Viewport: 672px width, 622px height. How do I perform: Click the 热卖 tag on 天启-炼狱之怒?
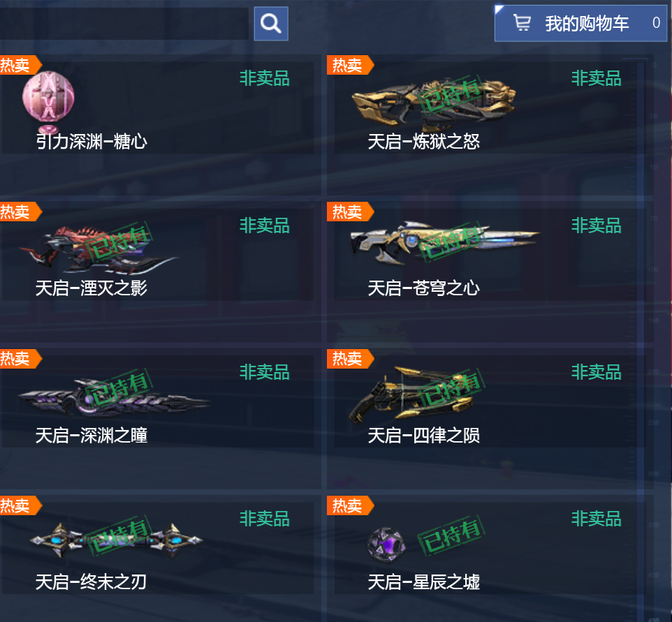click(x=350, y=65)
